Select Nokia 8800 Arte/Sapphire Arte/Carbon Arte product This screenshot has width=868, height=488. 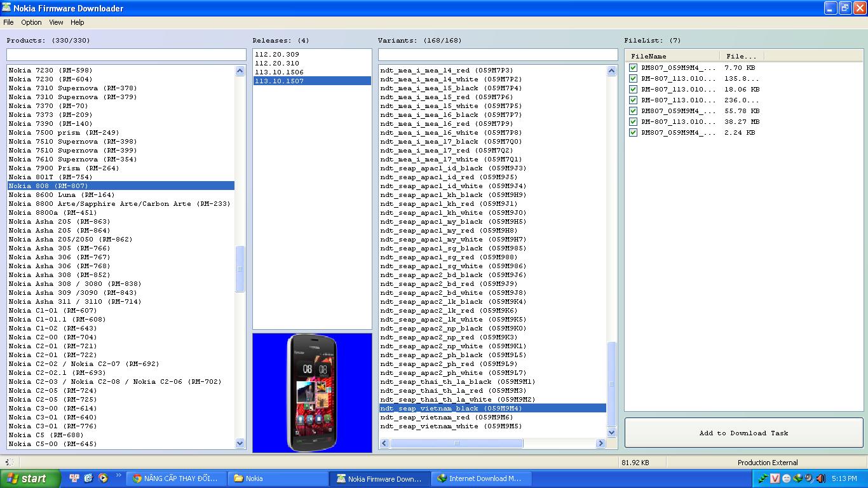point(119,203)
